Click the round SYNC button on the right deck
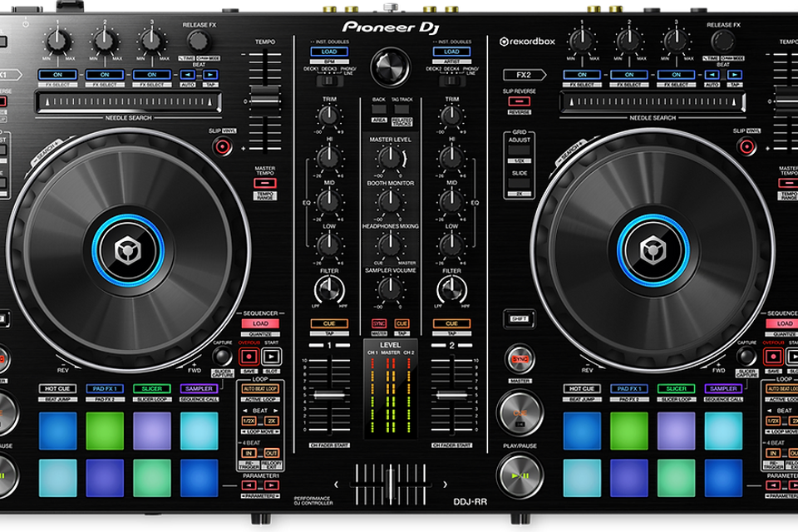This screenshot has width=798, height=532. [520, 359]
